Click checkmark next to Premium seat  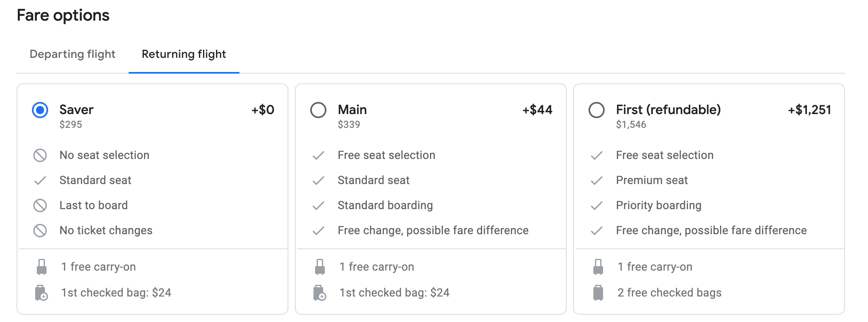597,180
